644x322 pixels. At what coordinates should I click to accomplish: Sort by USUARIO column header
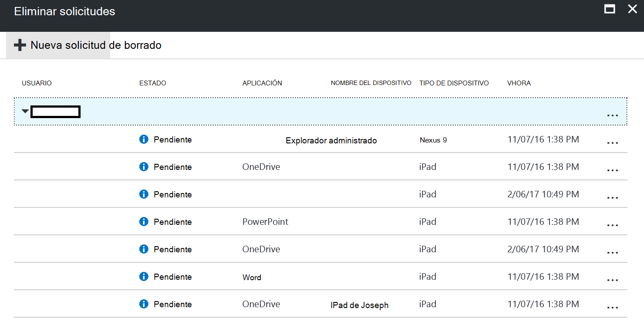[37, 83]
